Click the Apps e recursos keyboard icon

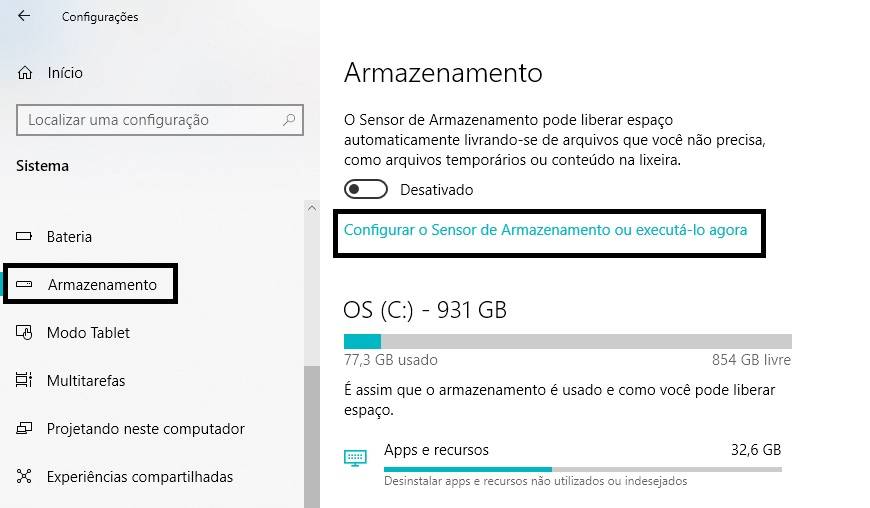tap(355, 458)
